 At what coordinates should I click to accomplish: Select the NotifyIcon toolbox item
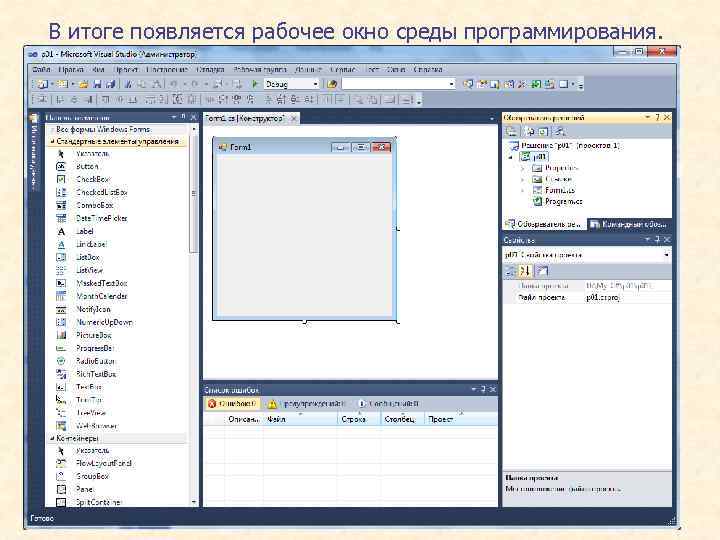tap(93, 309)
